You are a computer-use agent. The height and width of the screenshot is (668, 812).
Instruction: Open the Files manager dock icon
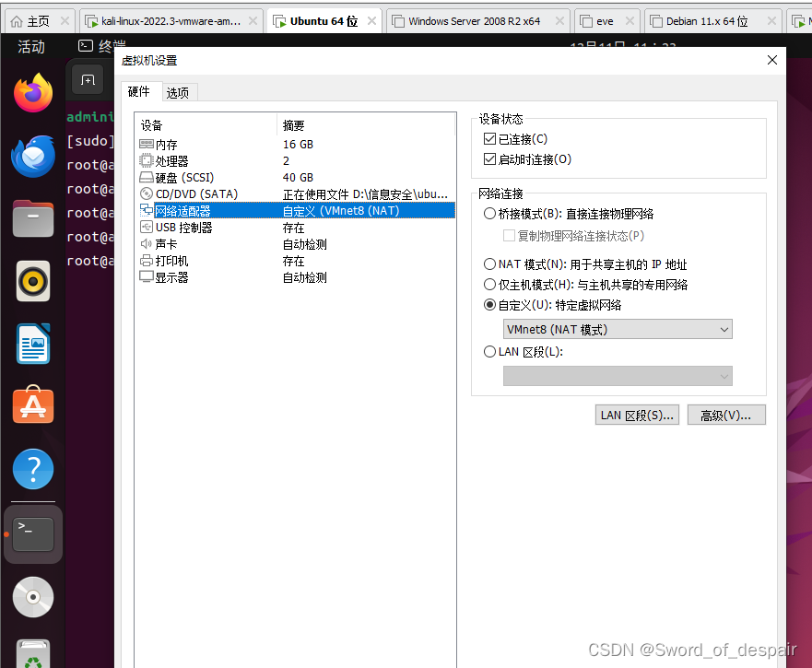tap(33, 218)
